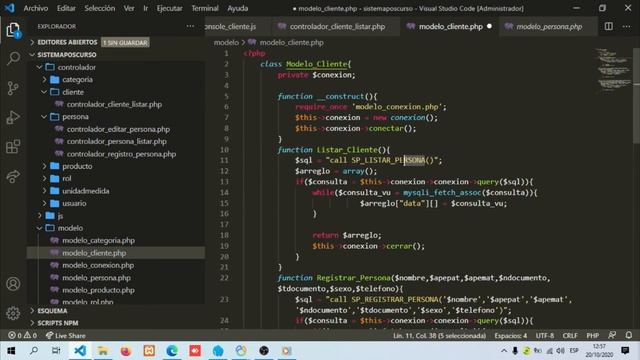Viewport: 640px width, 360px height.
Task: Expand the unidadmedida folder
Action: point(85,191)
